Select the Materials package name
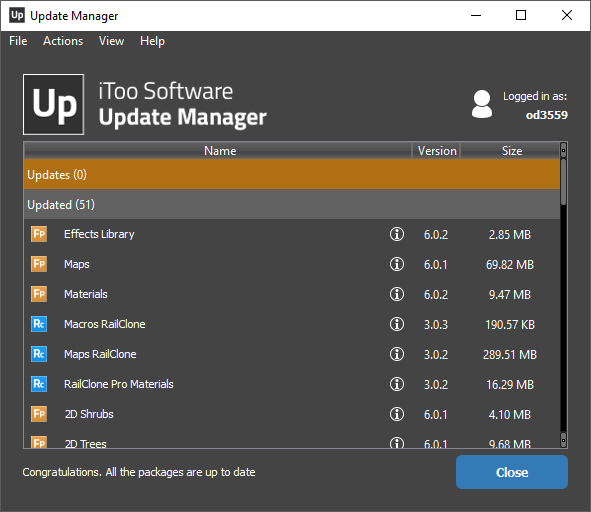Screen dimensions: 591x512 [x=86, y=294]
